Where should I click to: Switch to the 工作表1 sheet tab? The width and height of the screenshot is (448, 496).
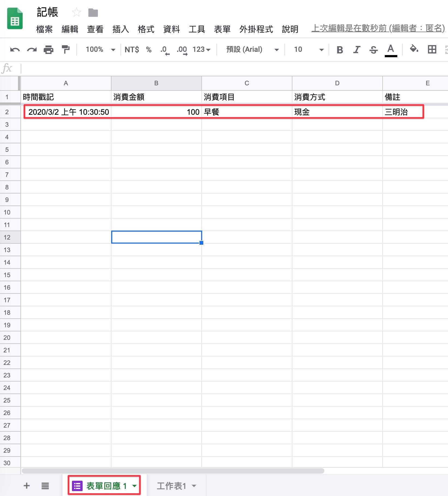click(x=171, y=486)
